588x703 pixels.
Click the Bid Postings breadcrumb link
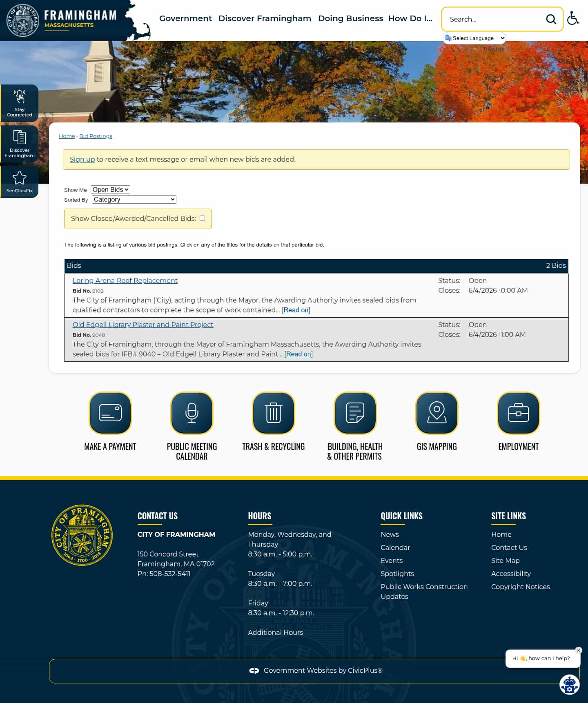(x=96, y=136)
